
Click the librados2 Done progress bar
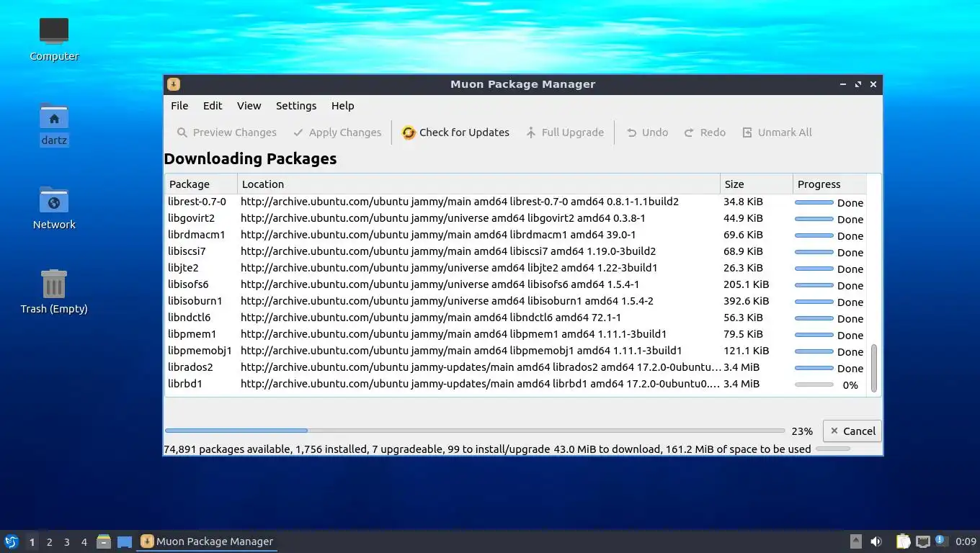(x=814, y=368)
